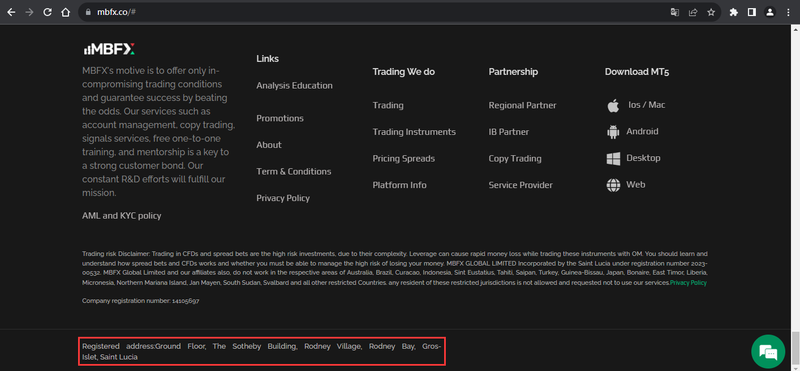Open AML and KYC policy link
800x371 pixels.
pos(121,216)
